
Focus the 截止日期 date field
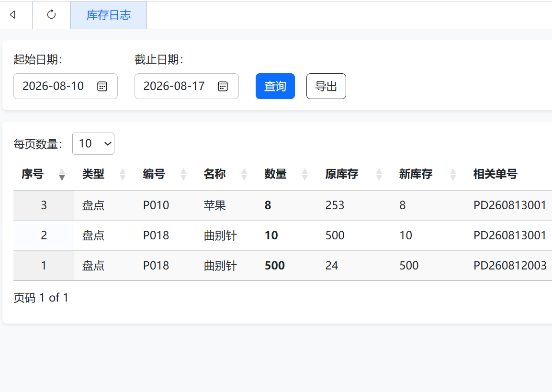click(187, 86)
